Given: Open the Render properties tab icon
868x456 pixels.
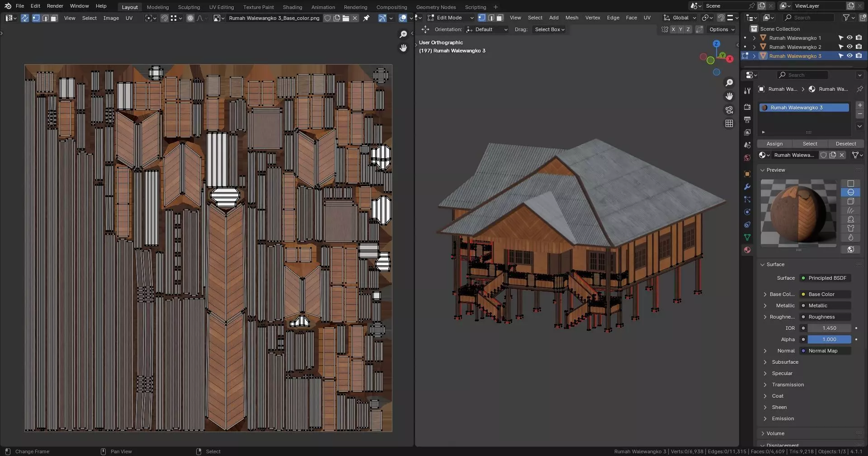Looking at the screenshot, I should pyautogui.click(x=747, y=107).
